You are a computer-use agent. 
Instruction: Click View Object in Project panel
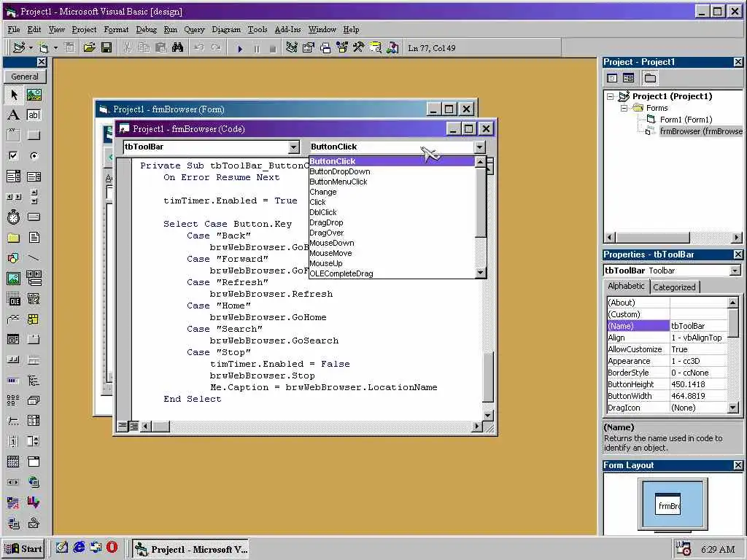click(x=628, y=78)
